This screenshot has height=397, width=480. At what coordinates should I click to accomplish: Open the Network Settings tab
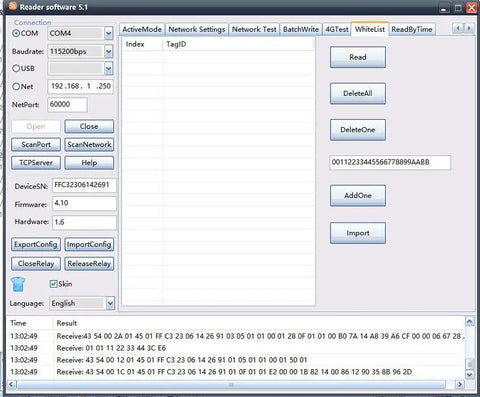click(x=197, y=29)
